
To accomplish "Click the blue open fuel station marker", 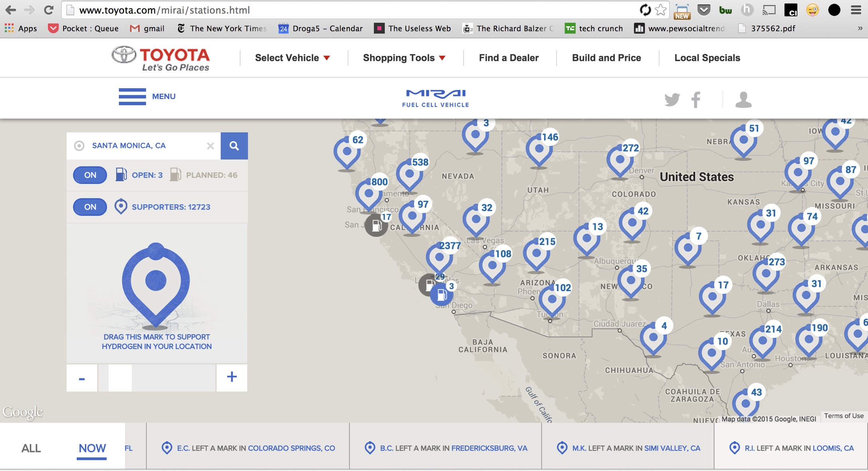I will [441, 295].
